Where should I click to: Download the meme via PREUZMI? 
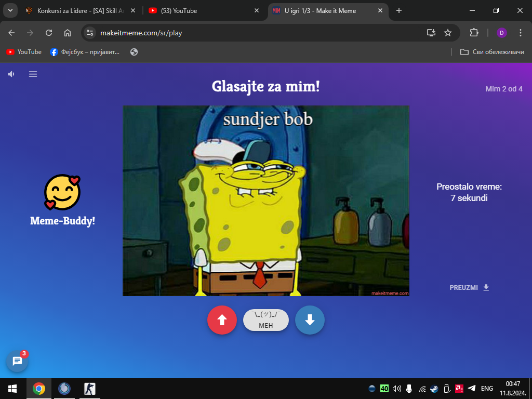(x=470, y=287)
